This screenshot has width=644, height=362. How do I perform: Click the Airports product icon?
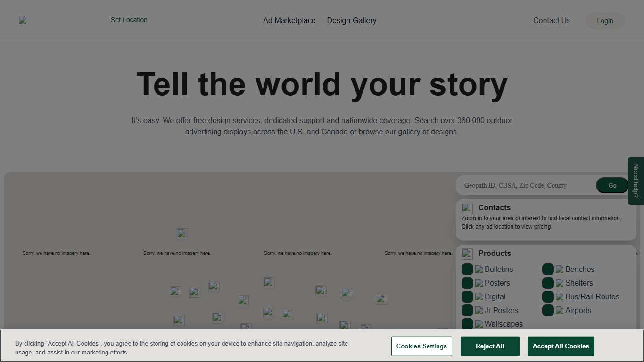pyautogui.click(x=560, y=311)
